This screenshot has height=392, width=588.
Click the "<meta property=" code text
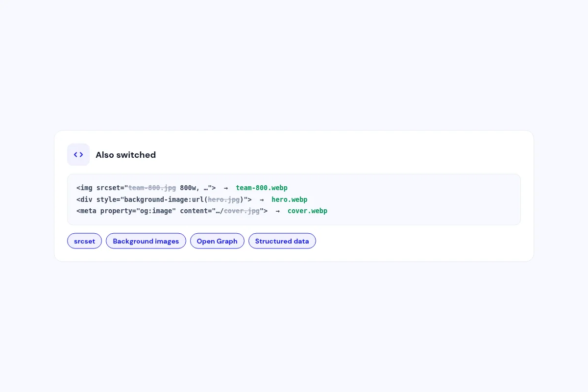[x=106, y=211]
